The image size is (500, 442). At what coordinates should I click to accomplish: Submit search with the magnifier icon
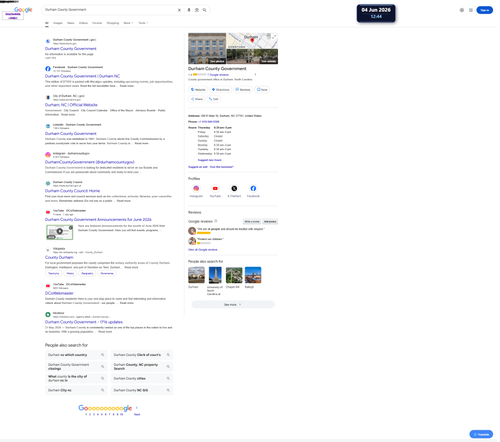[204, 10]
